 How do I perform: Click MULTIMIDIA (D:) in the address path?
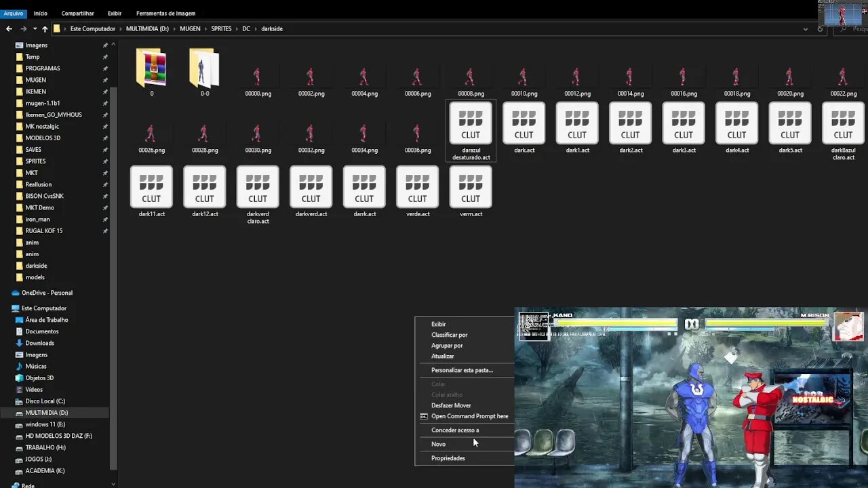[x=147, y=29]
